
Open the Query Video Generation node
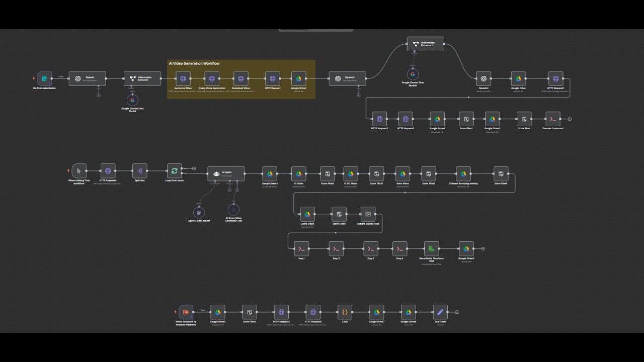(212, 78)
